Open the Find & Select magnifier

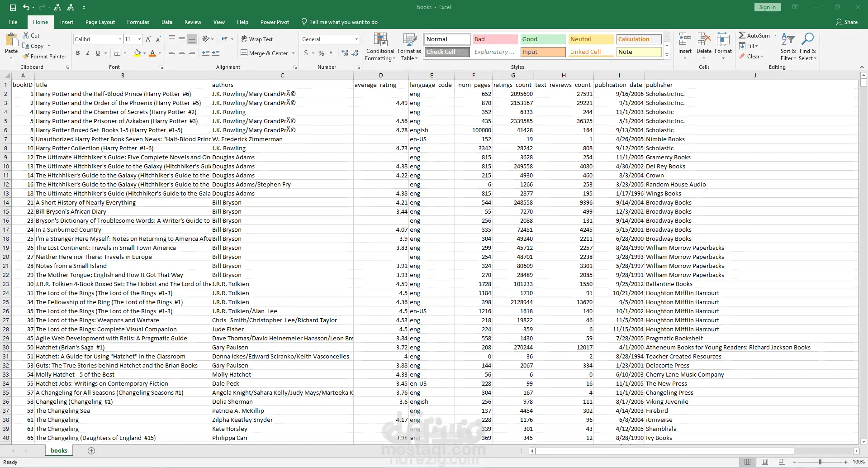807,47
